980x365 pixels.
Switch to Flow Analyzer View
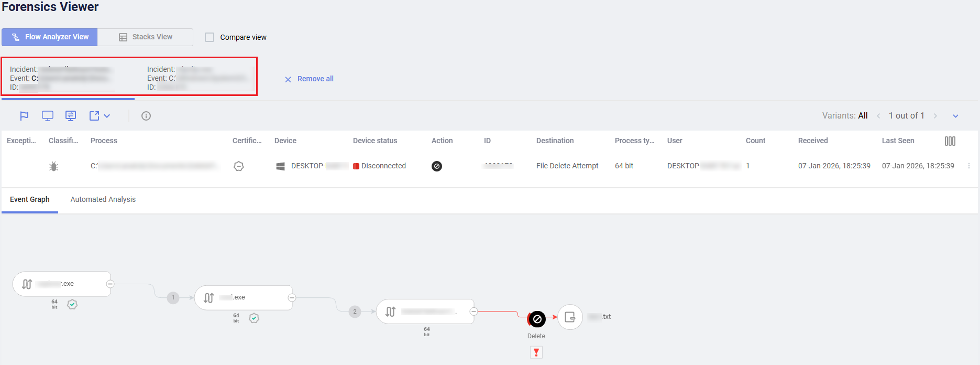(x=50, y=37)
